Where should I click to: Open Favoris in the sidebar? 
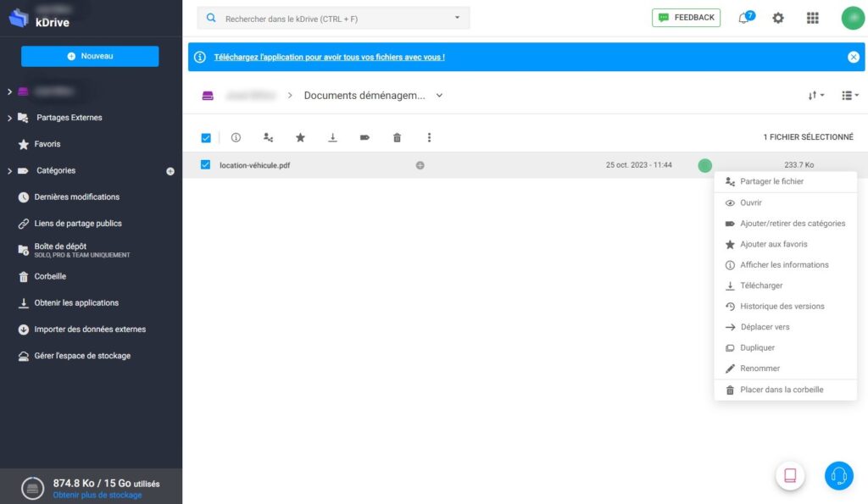[x=47, y=144]
